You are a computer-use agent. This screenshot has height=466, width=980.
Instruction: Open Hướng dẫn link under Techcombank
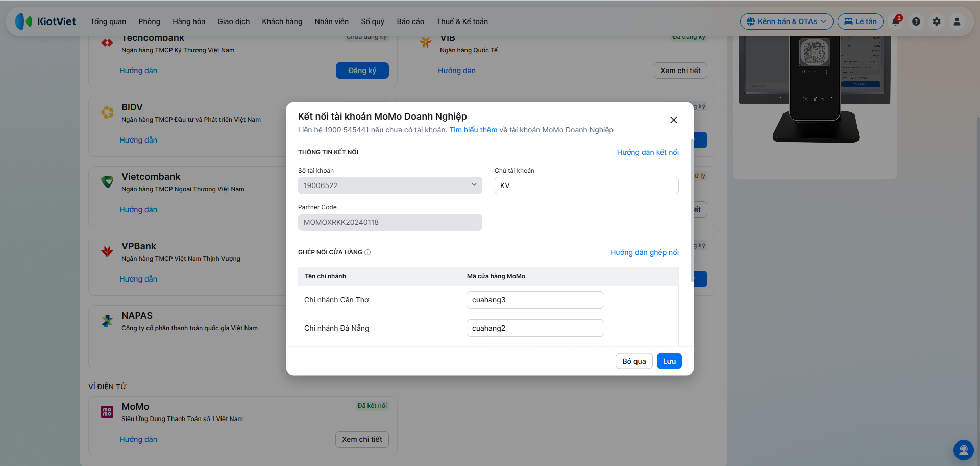tap(138, 71)
